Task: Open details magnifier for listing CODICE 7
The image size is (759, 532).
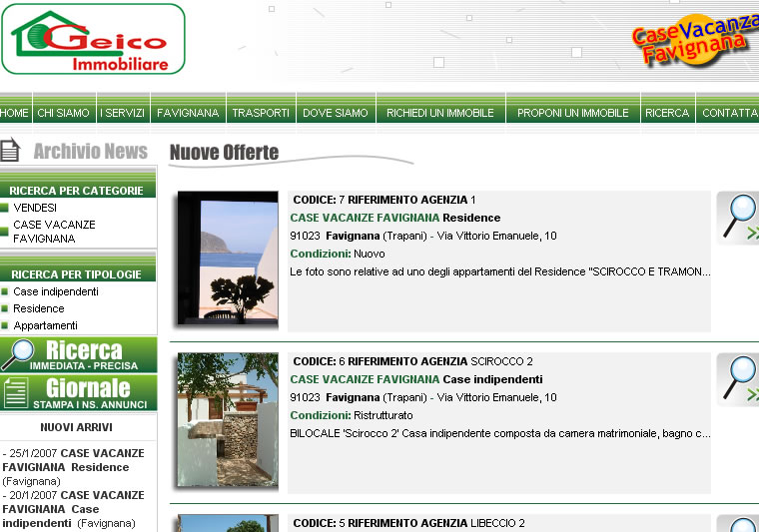Action: [738, 218]
